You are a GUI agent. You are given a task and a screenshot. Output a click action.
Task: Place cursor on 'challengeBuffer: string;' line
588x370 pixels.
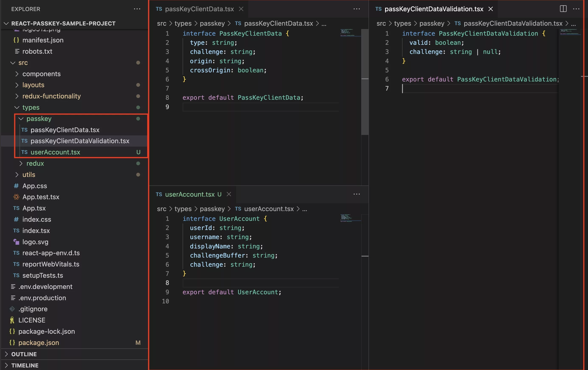tap(234, 255)
